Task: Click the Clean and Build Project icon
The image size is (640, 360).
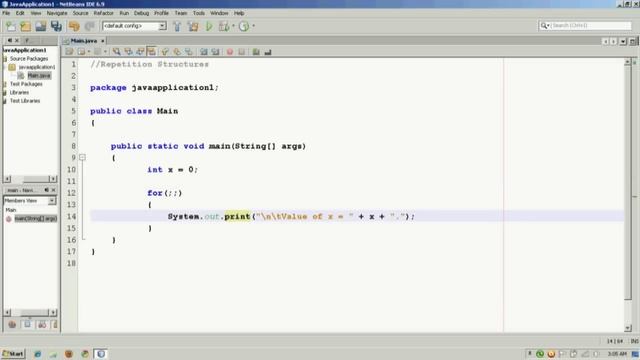Action: (x=193, y=27)
